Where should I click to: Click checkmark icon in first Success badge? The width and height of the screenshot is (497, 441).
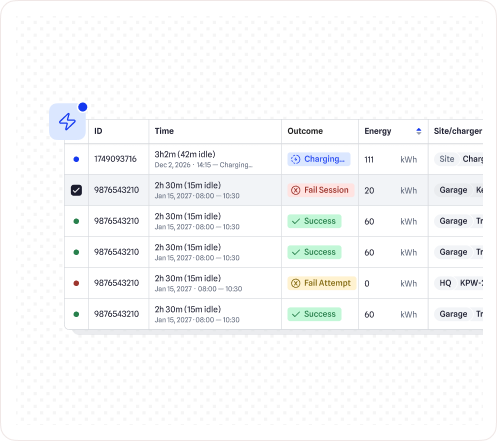click(x=296, y=221)
